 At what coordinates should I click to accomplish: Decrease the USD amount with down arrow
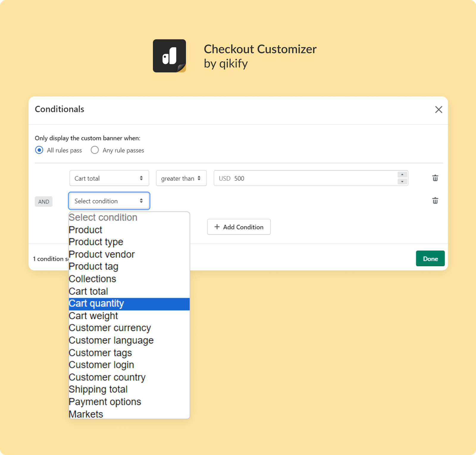coord(402,182)
